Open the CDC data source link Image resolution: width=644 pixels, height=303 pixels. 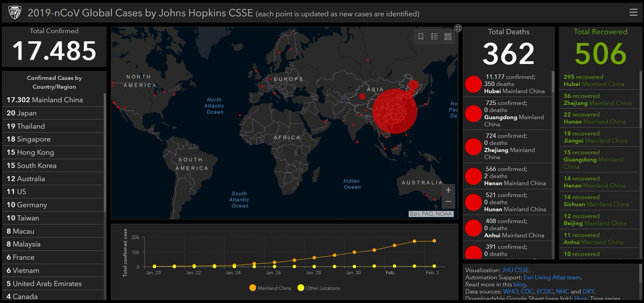[x=528, y=291]
